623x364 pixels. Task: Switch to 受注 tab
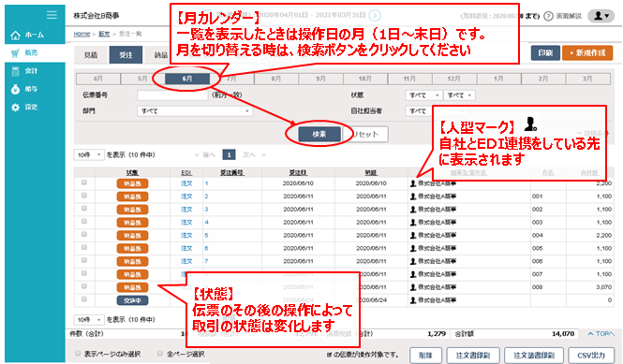(126, 55)
